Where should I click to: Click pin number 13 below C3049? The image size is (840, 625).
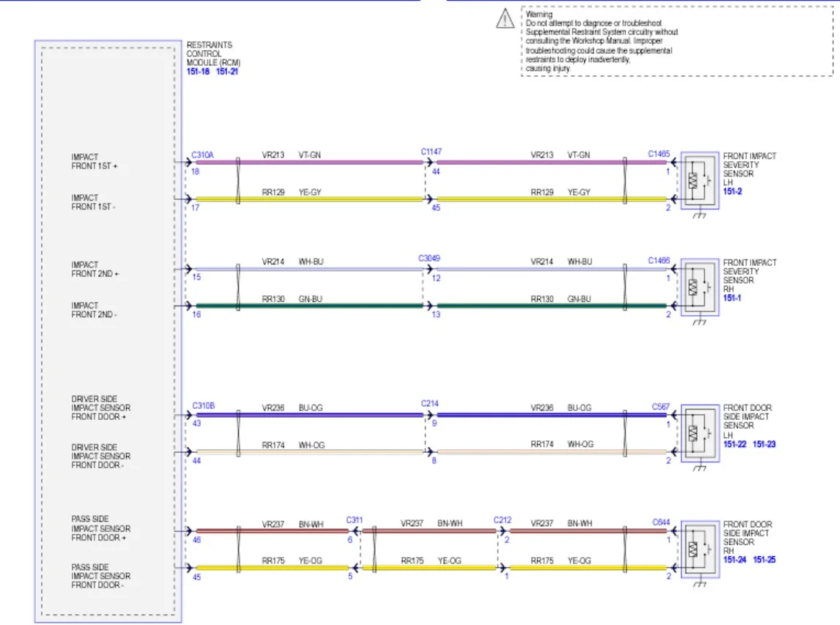point(436,314)
